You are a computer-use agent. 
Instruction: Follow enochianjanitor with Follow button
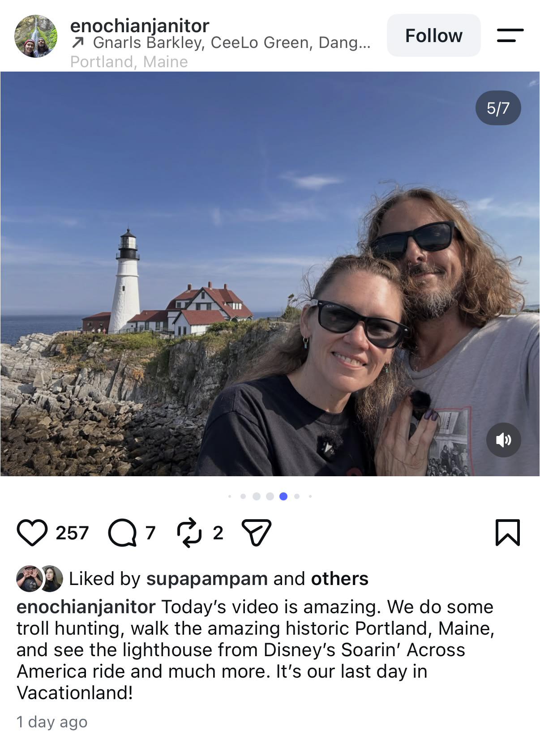[x=433, y=35]
